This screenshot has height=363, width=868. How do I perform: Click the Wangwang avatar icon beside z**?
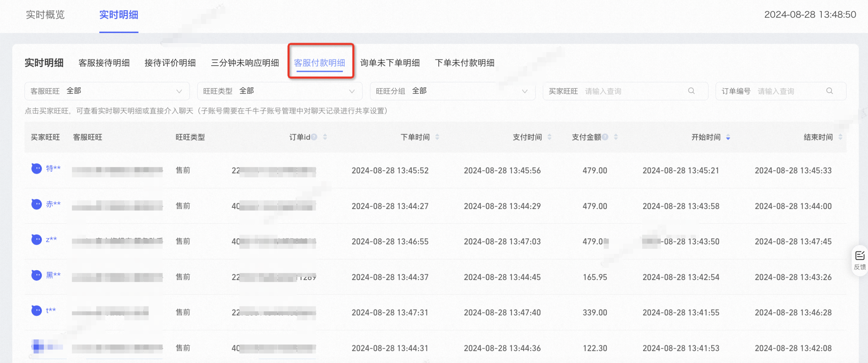point(36,240)
